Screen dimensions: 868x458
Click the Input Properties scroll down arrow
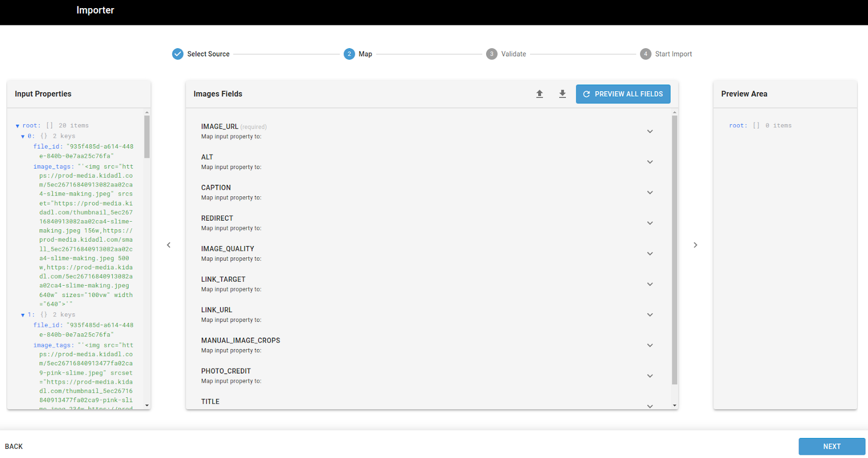click(147, 405)
